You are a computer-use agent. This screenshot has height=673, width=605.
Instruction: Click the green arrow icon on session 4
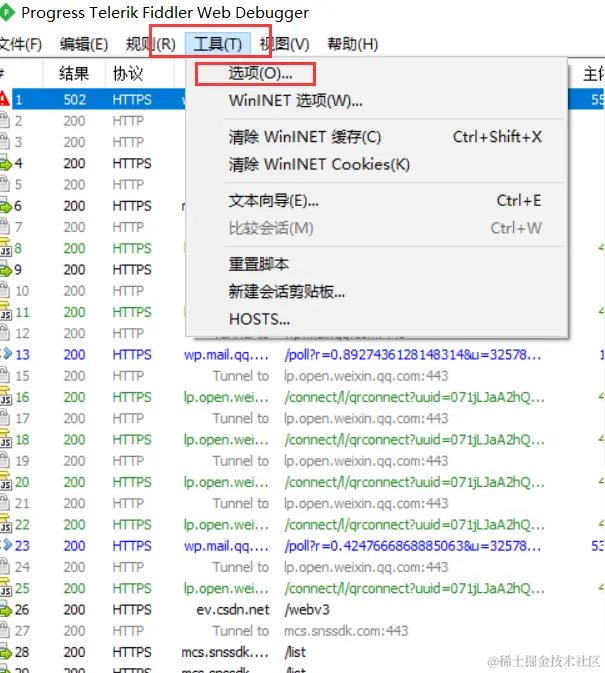(x=6, y=164)
